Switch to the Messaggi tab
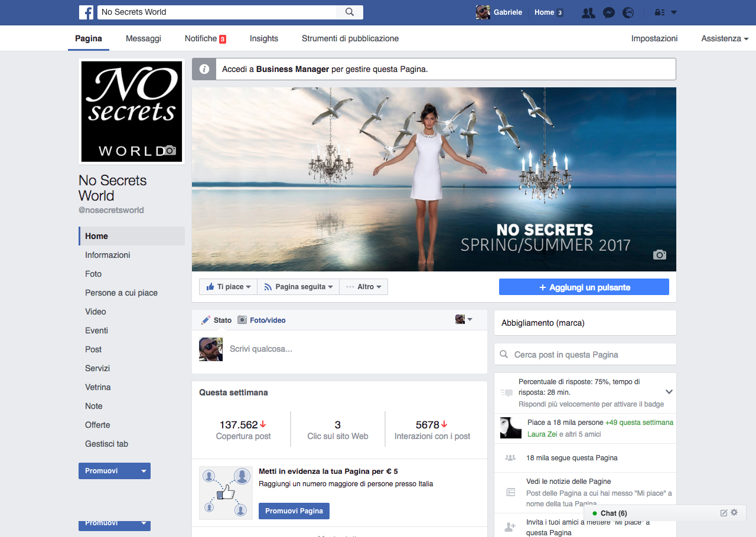Image resolution: width=756 pixels, height=537 pixels. pyautogui.click(x=144, y=38)
